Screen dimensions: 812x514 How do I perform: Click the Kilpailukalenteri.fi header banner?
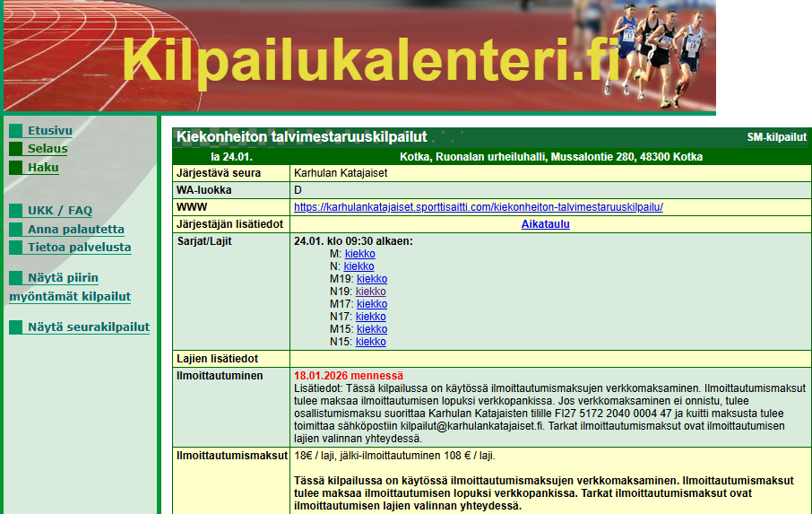pos(358,56)
